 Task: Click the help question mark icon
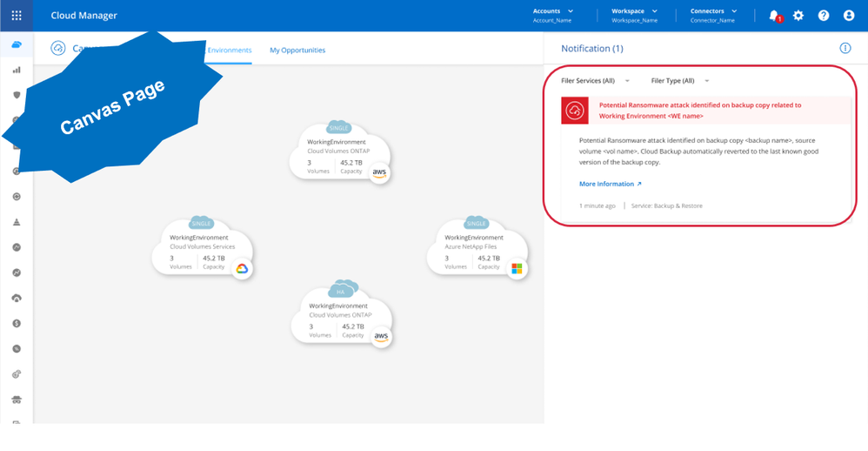click(824, 16)
